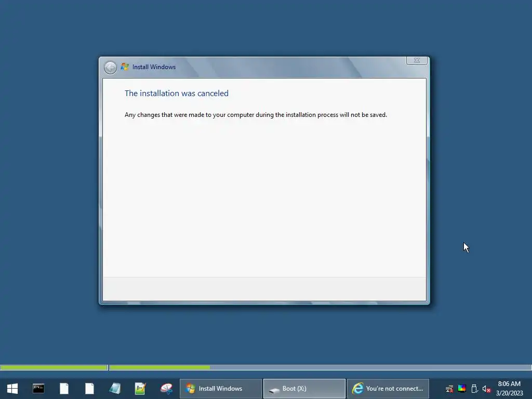The width and height of the screenshot is (532, 399).
Task: Open the color display tray icon
Action: (462, 389)
